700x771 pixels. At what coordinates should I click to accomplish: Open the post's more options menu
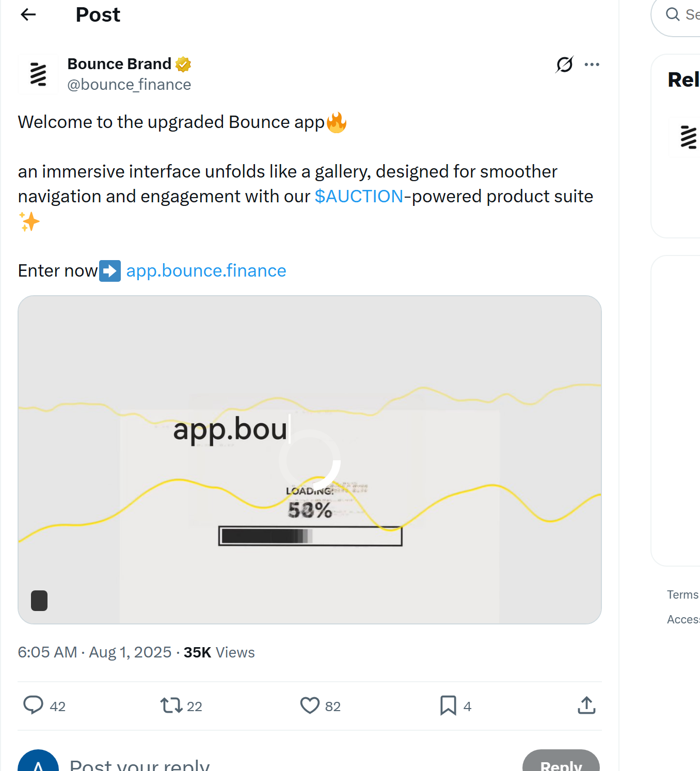tap(592, 64)
